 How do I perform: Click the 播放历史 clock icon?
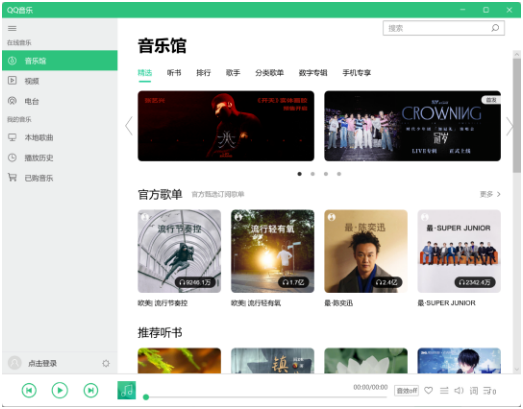coord(12,157)
